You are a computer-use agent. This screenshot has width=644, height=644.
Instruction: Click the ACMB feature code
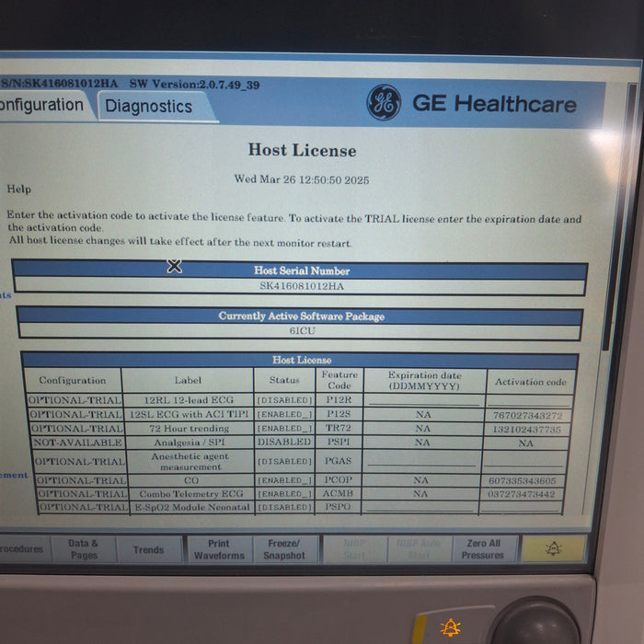[x=338, y=493]
